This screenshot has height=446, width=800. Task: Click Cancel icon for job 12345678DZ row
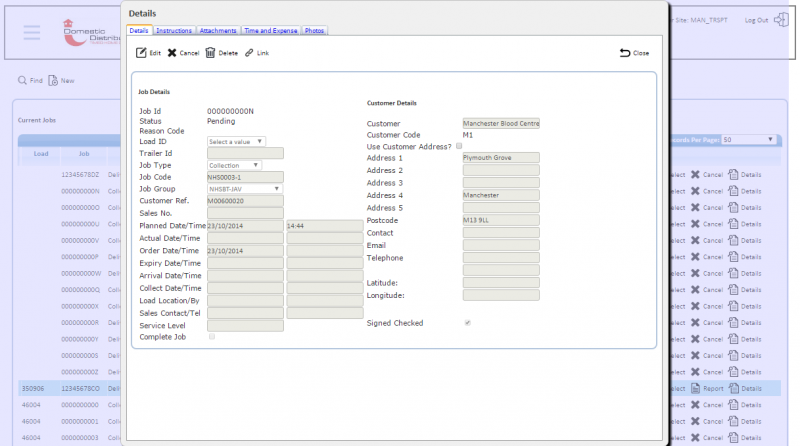pos(695,175)
